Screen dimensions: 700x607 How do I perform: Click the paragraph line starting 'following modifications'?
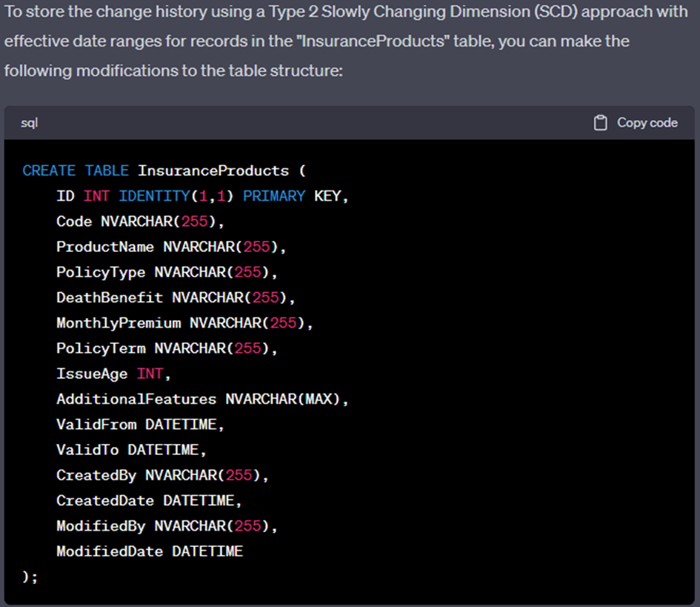[173, 71]
